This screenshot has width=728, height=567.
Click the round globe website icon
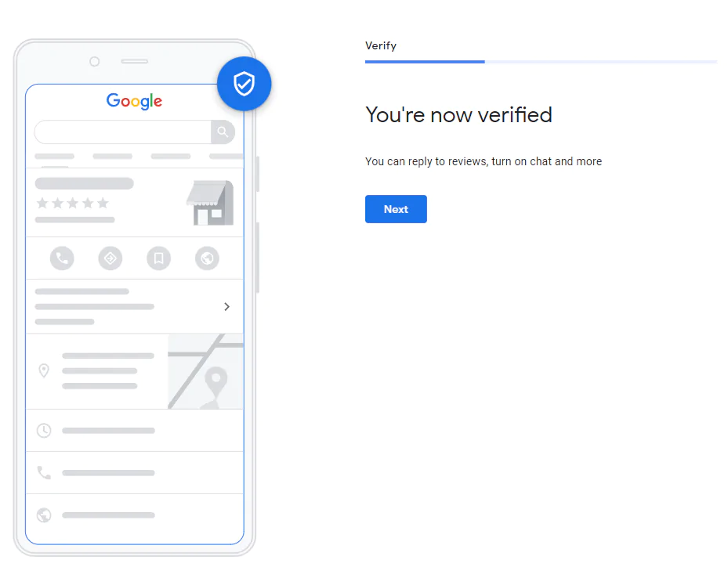pos(207,258)
